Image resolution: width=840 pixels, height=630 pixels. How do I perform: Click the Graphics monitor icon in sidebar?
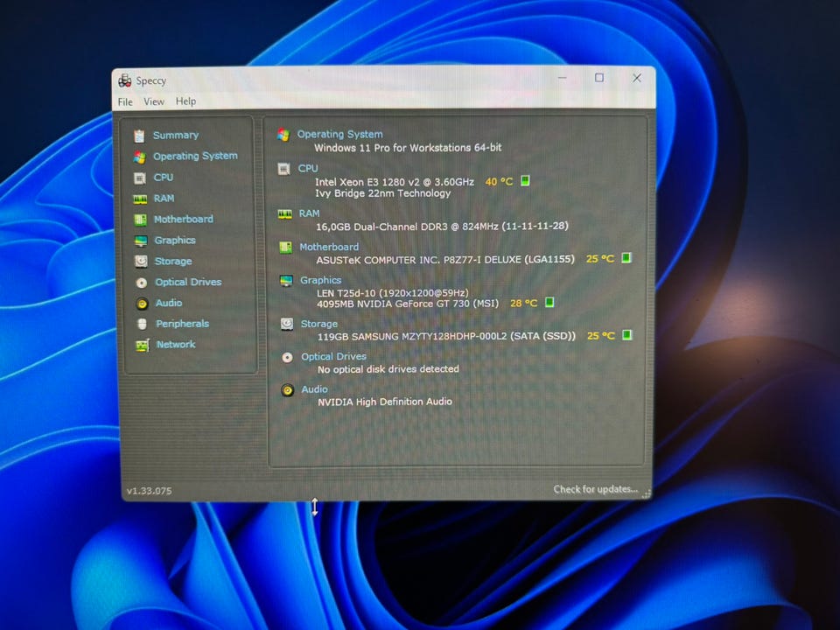[141, 241]
